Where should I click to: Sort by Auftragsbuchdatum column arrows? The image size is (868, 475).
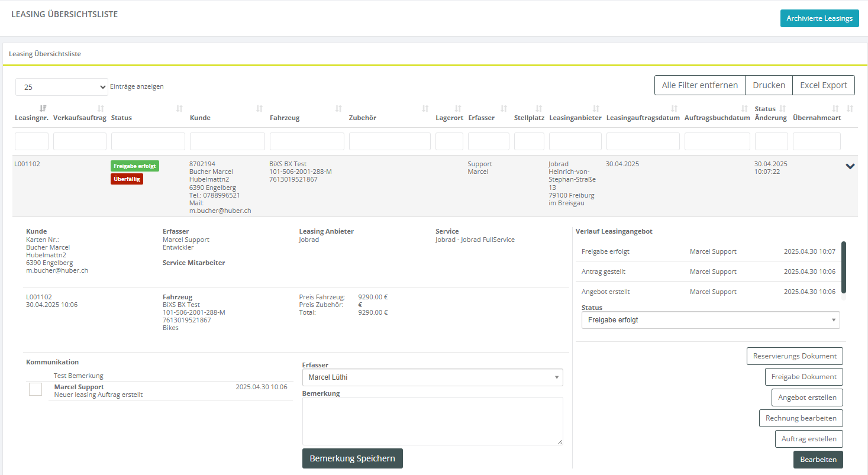[x=744, y=109]
